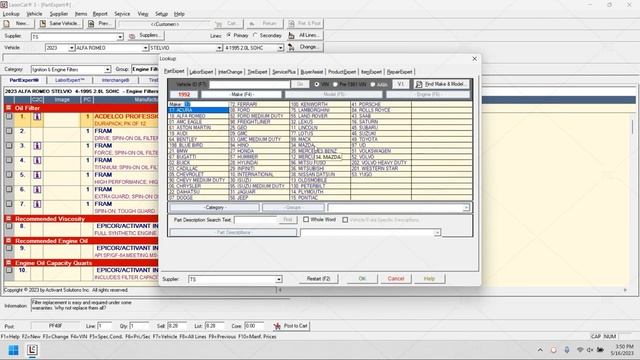640x360 pixels.
Task: Click the network tray icon
Action: pyautogui.click(x=580, y=350)
